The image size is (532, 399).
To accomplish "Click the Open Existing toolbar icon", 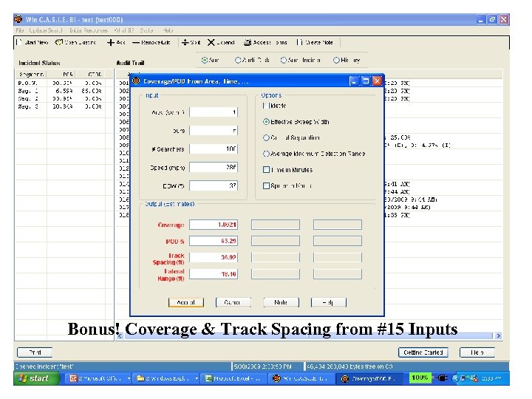I will coord(58,42).
